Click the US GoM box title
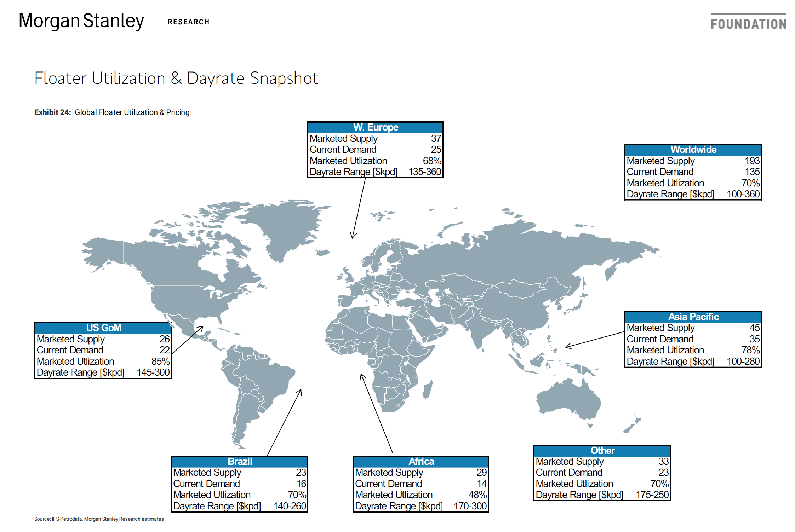 [103, 328]
